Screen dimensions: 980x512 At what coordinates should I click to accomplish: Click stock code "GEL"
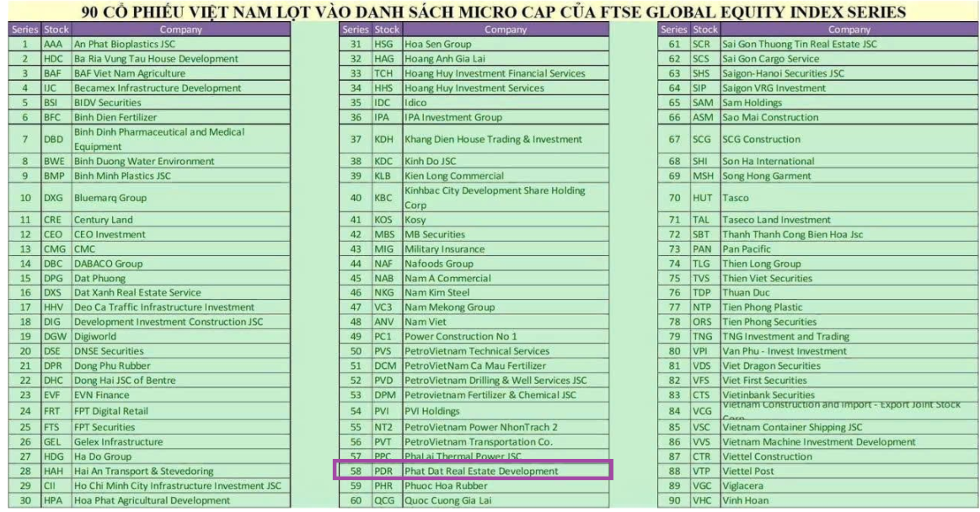coord(52,441)
